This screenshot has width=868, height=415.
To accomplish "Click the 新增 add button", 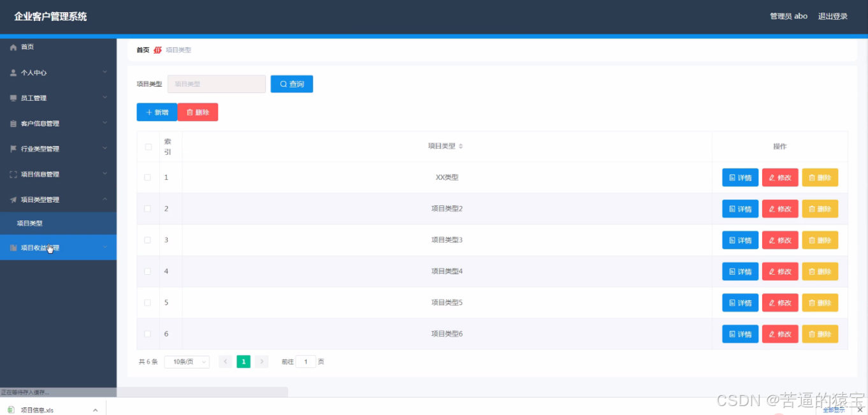I will pyautogui.click(x=157, y=112).
